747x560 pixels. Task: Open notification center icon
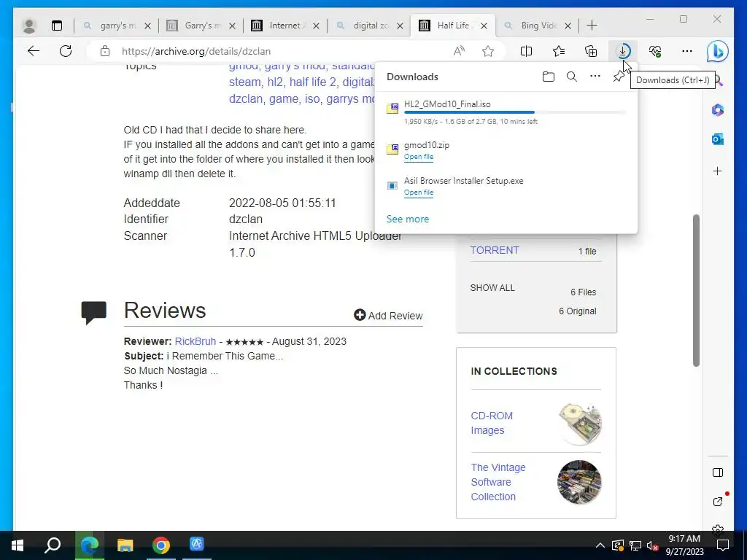[723, 545]
